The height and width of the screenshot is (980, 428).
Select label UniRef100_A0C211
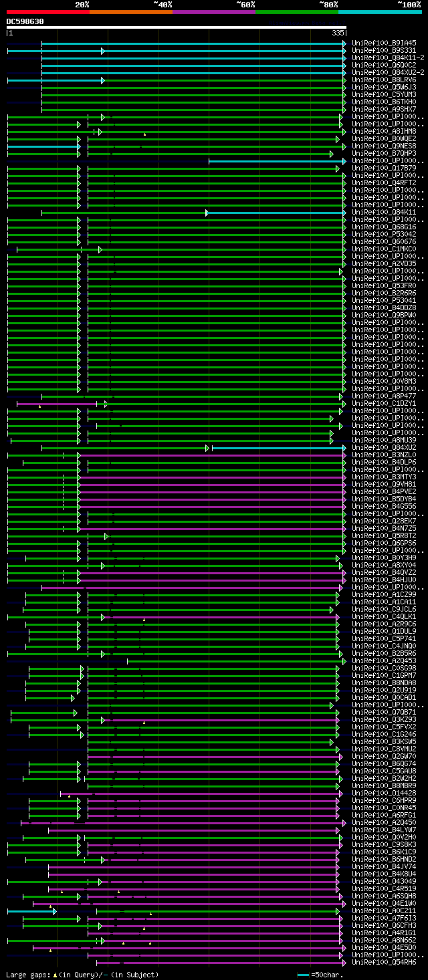coord(384,910)
